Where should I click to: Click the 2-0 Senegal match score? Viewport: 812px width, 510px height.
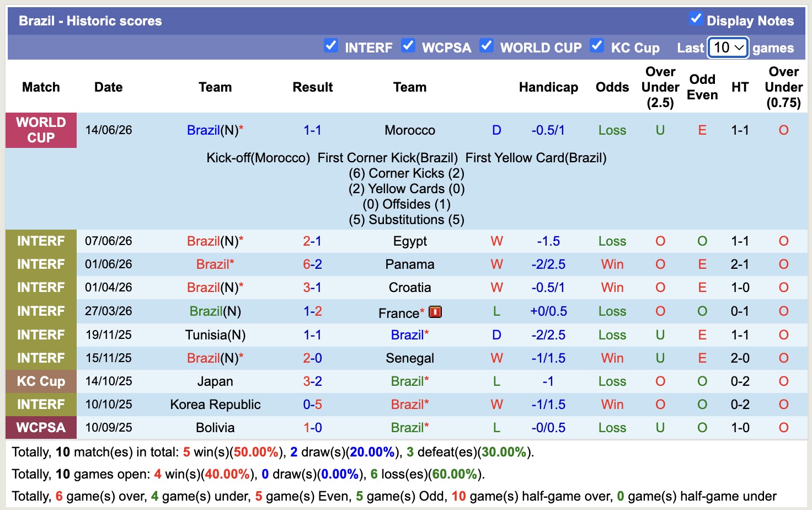[x=312, y=358]
